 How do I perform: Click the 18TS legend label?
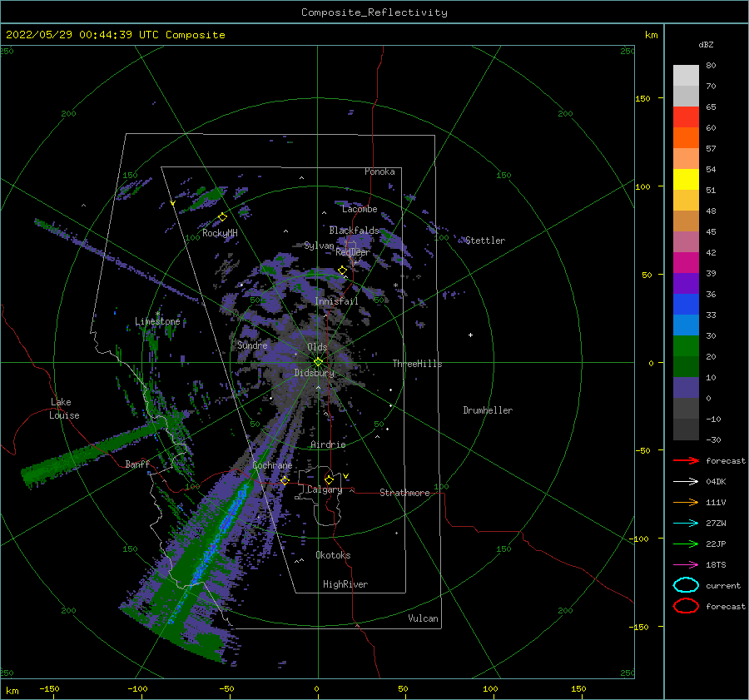[716, 565]
